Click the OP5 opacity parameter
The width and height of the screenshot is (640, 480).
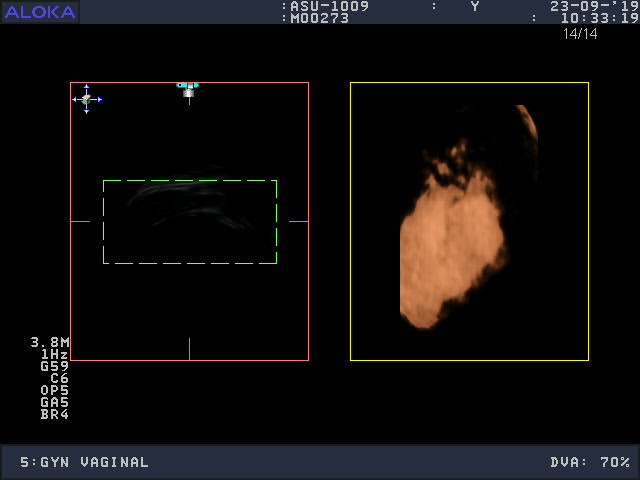pyautogui.click(x=54, y=390)
